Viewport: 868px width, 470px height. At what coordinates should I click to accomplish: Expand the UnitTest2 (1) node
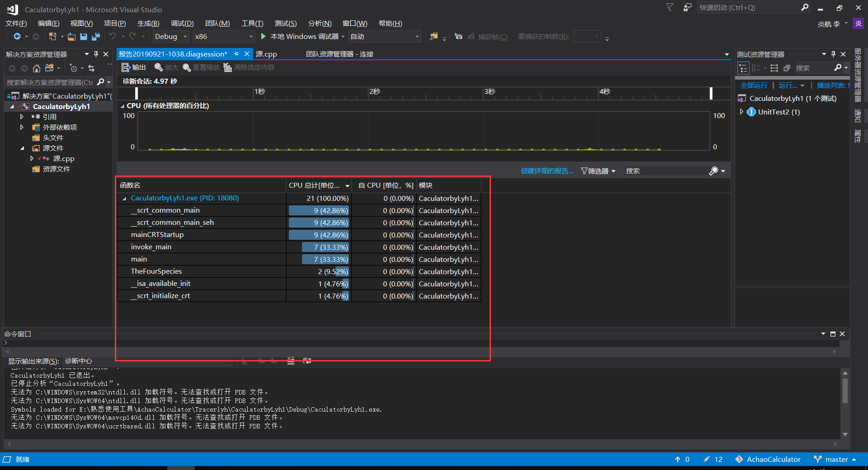click(741, 112)
